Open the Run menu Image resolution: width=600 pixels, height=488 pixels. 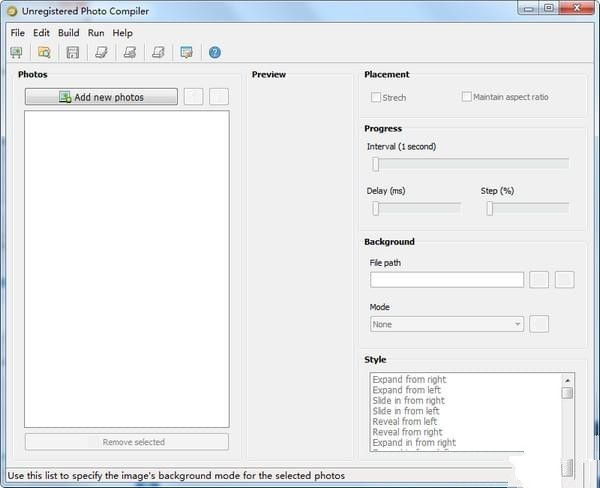[96, 33]
